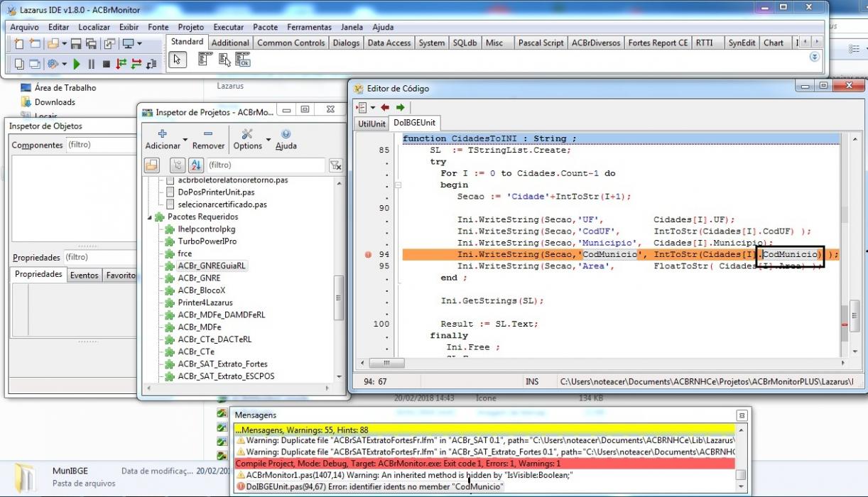Screen dimensions: 868x497
Task: Click the Stop debugger button
Action: (x=106, y=64)
